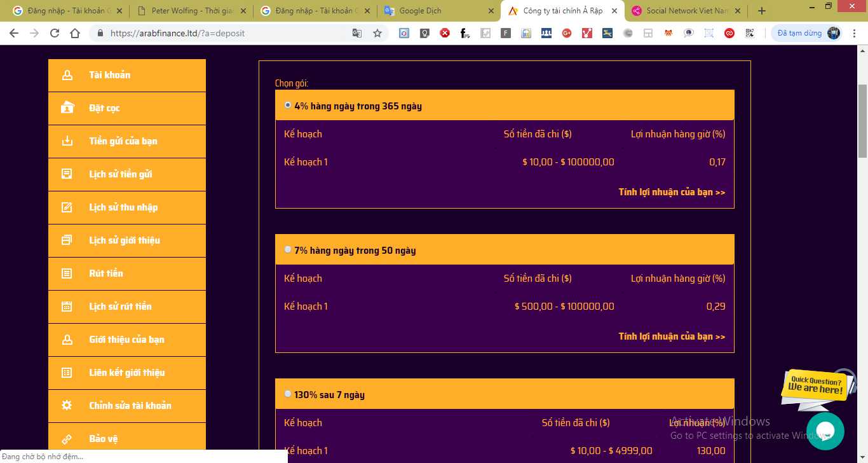868x463 pixels.
Task: Click the red X extension icon
Action: click(445, 33)
